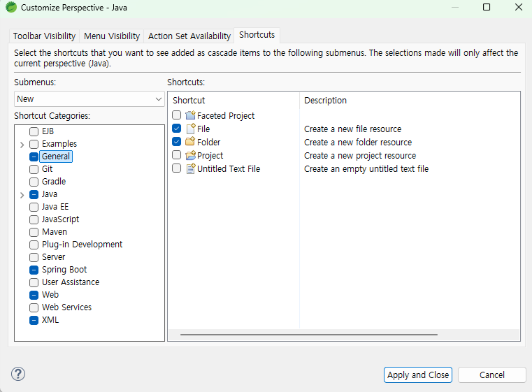Check the Untitled Text File checkbox

pos(176,168)
